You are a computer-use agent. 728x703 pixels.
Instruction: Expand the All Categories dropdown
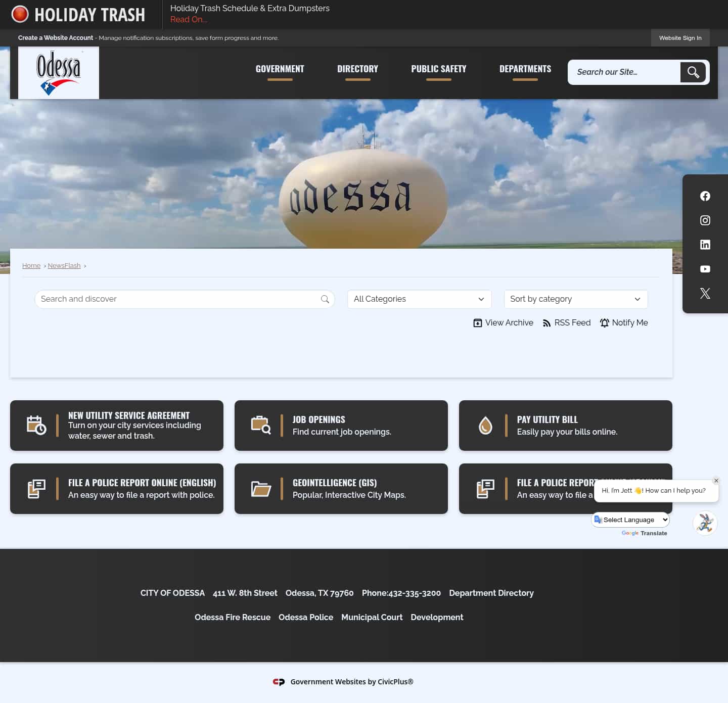pos(419,299)
